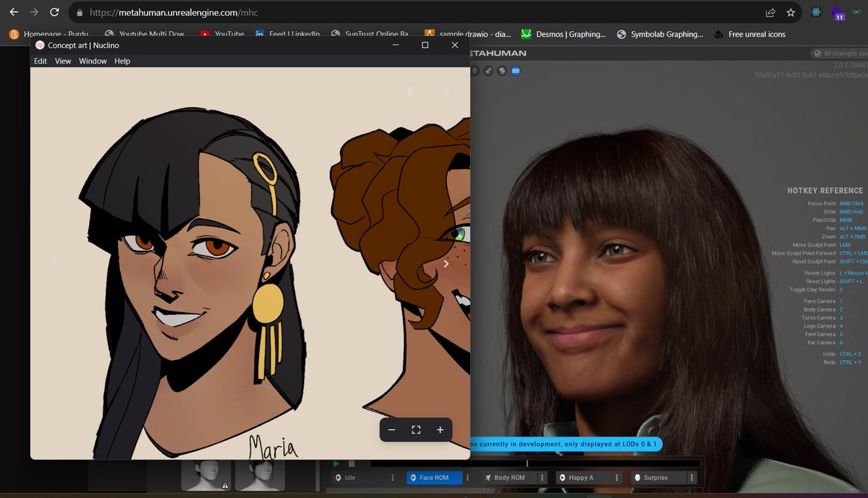868x498 pixels.
Task: Click the MetaHuman logo text in header
Action: coord(498,53)
